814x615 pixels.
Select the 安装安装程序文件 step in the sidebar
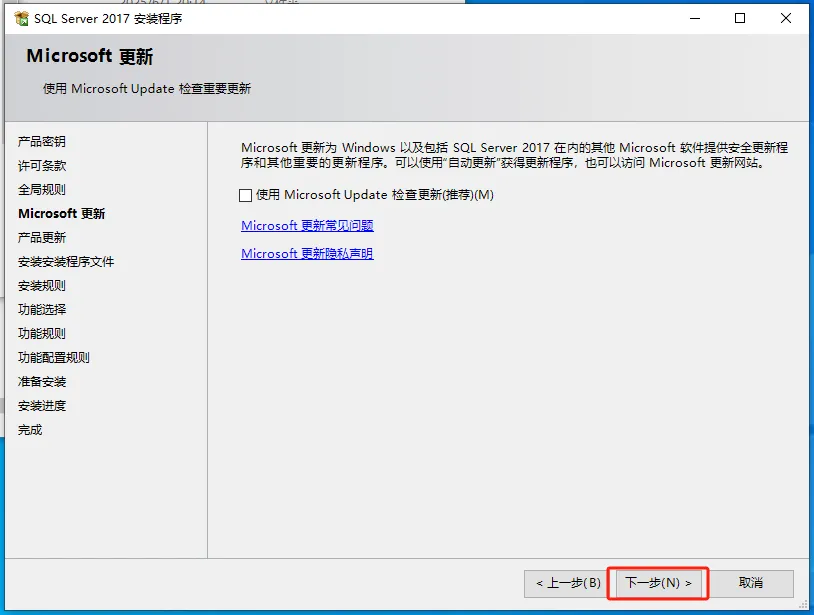click(65, 262)
